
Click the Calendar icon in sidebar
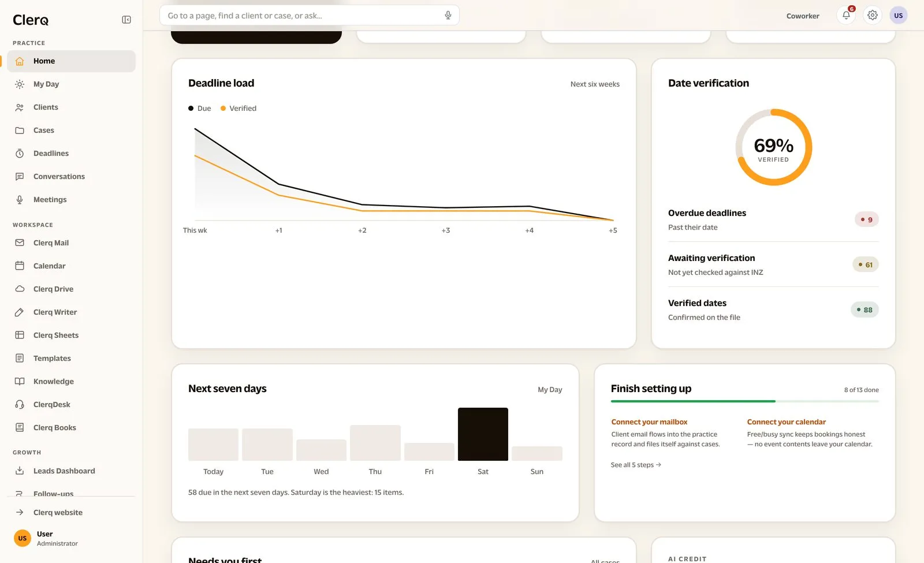[x=20, y=266]
